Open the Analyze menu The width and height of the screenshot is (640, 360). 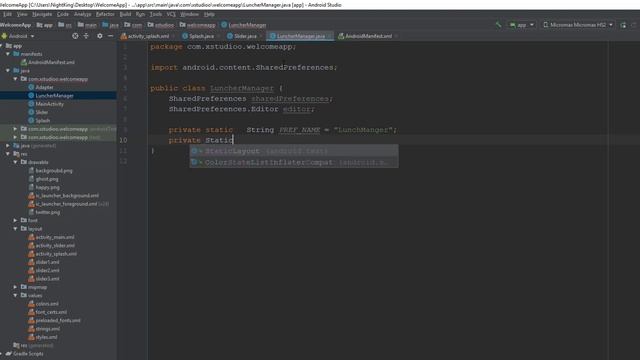(x=82, y=14)
